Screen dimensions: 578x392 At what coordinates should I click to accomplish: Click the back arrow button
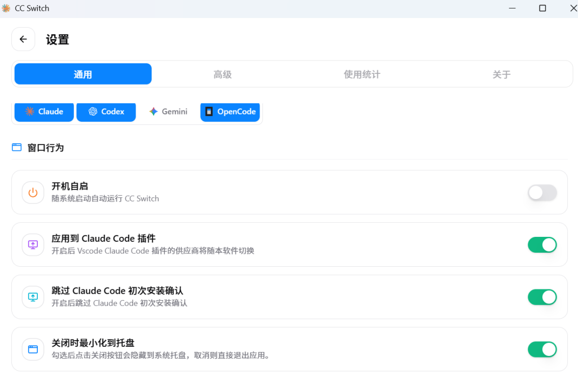point(23,39)
